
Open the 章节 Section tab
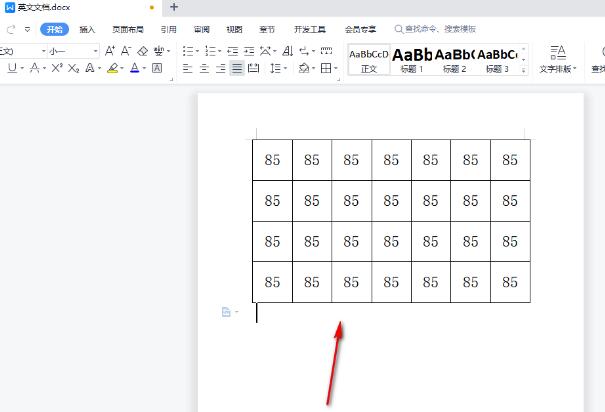click(267, 29)
